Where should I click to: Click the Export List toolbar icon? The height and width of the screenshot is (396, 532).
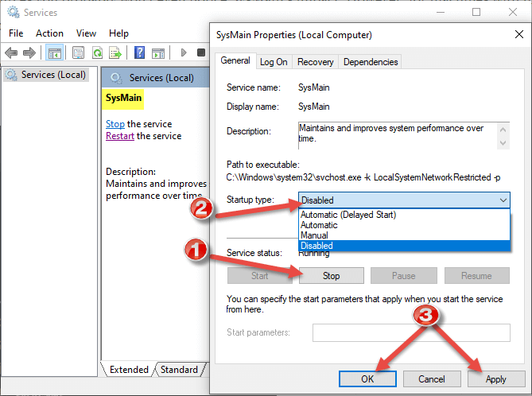tap(115, 53)
